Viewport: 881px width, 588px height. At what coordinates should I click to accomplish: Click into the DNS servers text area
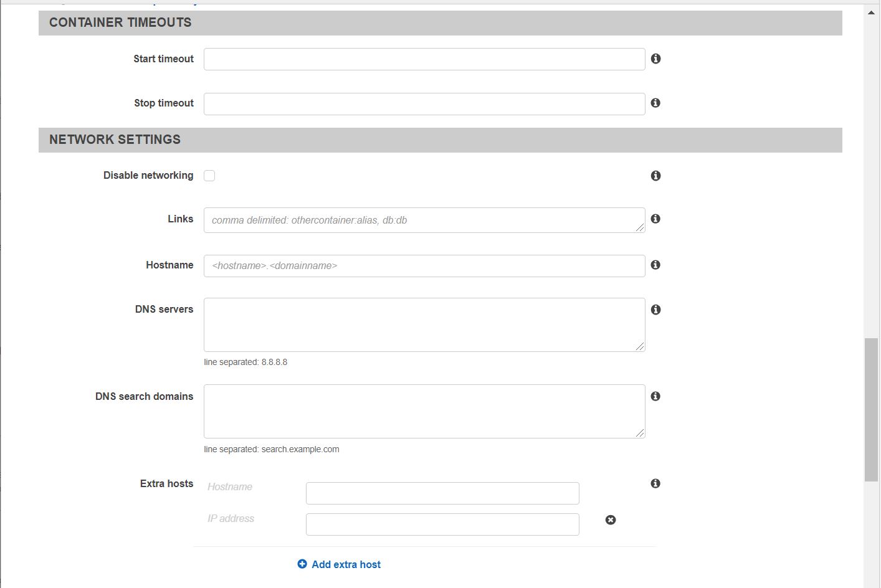point(424,325)
